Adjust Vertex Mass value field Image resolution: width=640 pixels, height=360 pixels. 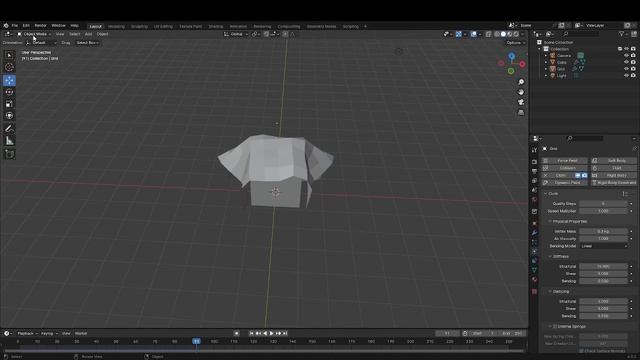pyautogui.click(x=603, y=231)
